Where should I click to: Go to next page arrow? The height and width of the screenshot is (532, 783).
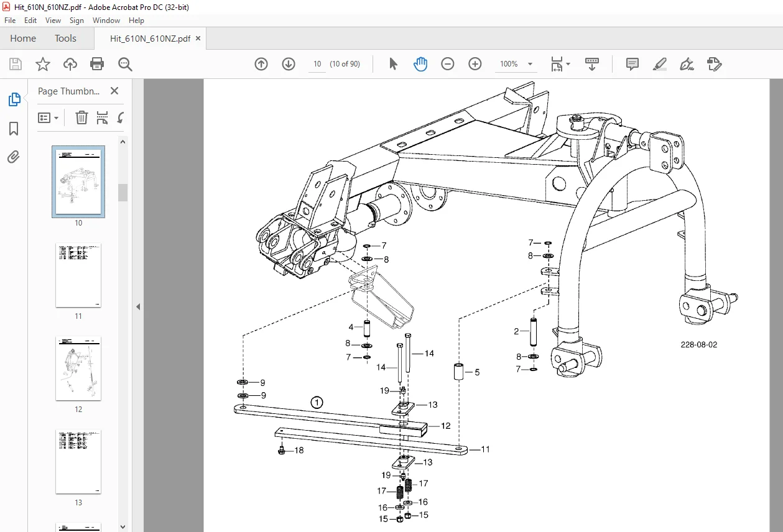[x=289, y=64]
